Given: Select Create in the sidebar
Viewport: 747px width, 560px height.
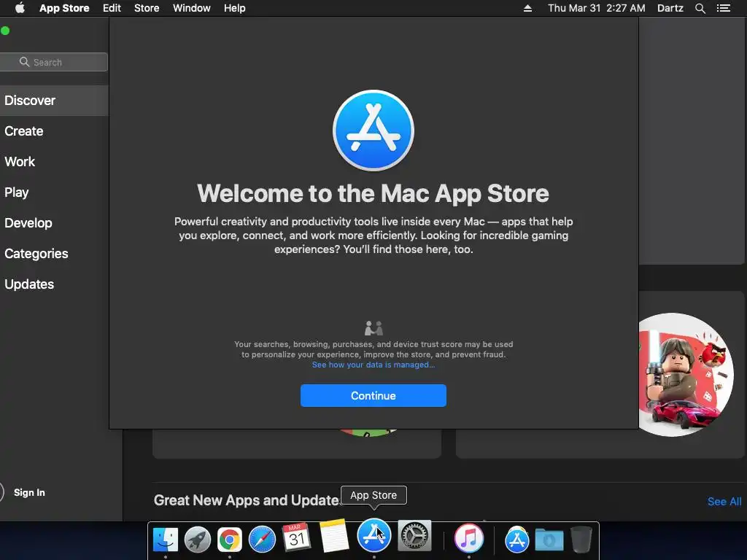Looking at the screenshot, I should tap(54, 131).
